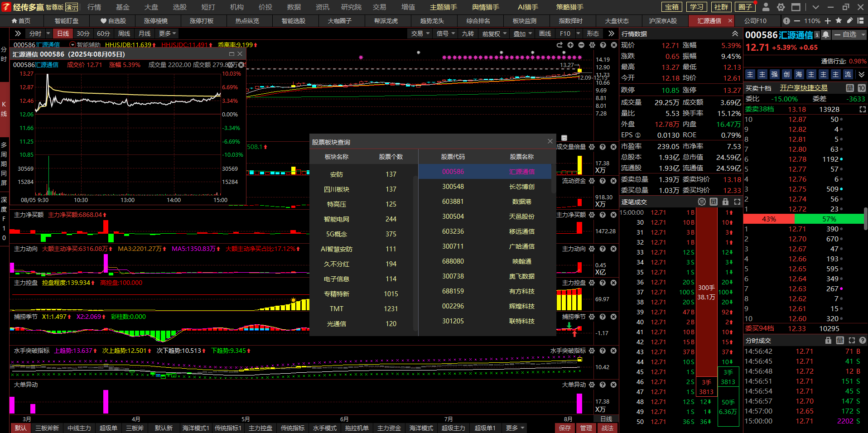
Task: Collapse the 行情数据 panel with double chevron
Action: click(735, 34)
